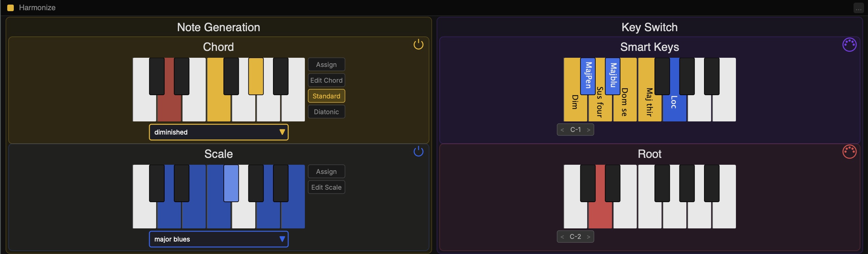Select the Standard chord mode

326,96
